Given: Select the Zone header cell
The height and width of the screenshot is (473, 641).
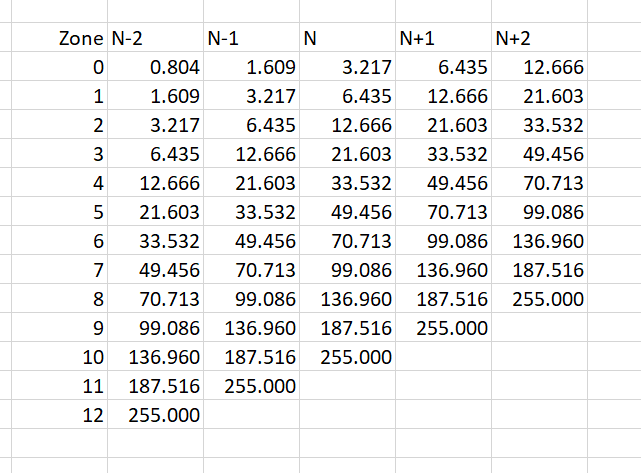Looking at the screenshot, I should coord(60,37).
